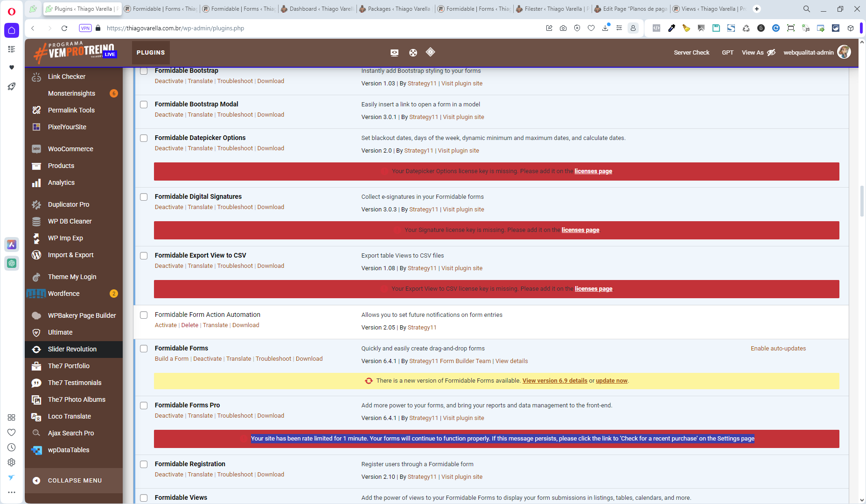Check the Formidable Forms Pro checkbox

point(144,406)
